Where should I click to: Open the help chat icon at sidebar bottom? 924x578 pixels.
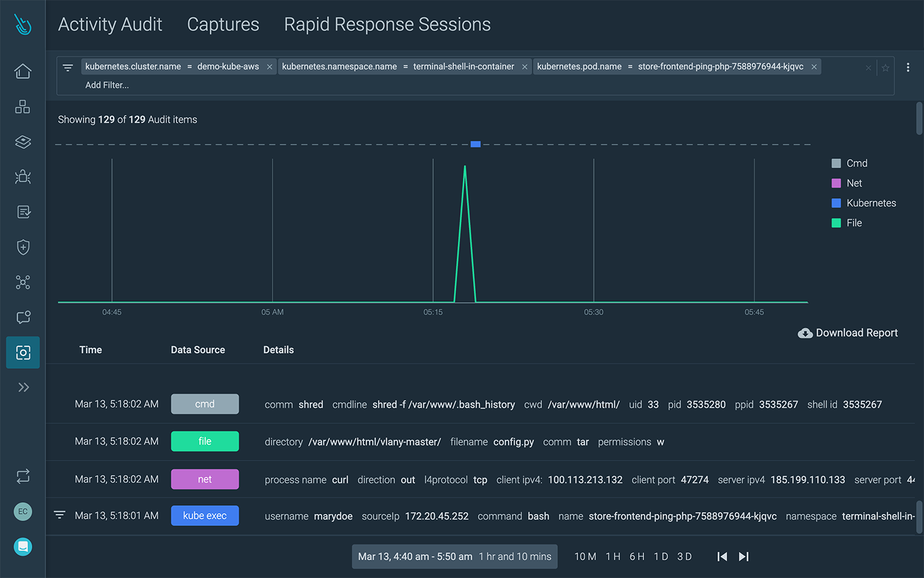23,547
